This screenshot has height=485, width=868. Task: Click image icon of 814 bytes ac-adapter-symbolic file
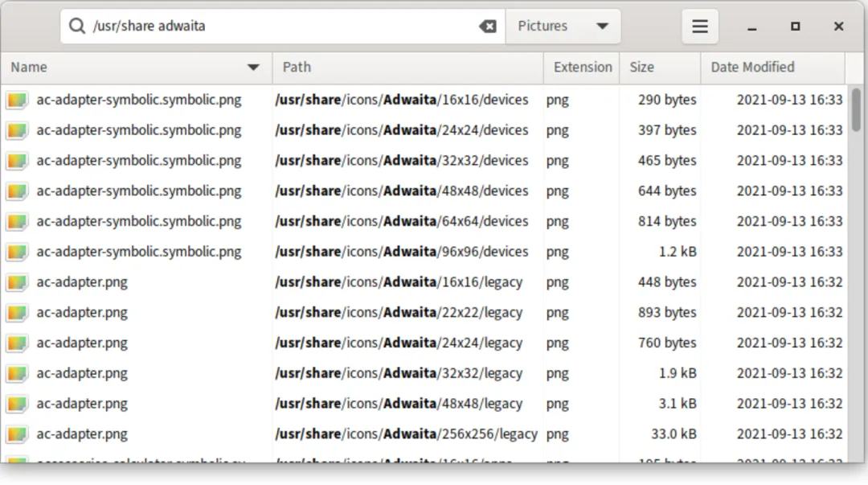(x=17, y=222)
